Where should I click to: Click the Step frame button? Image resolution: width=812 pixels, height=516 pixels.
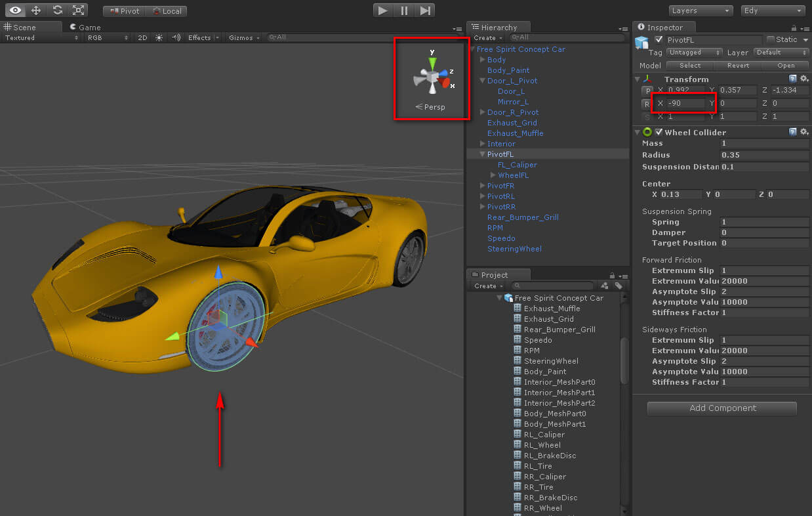click(425, 11)
